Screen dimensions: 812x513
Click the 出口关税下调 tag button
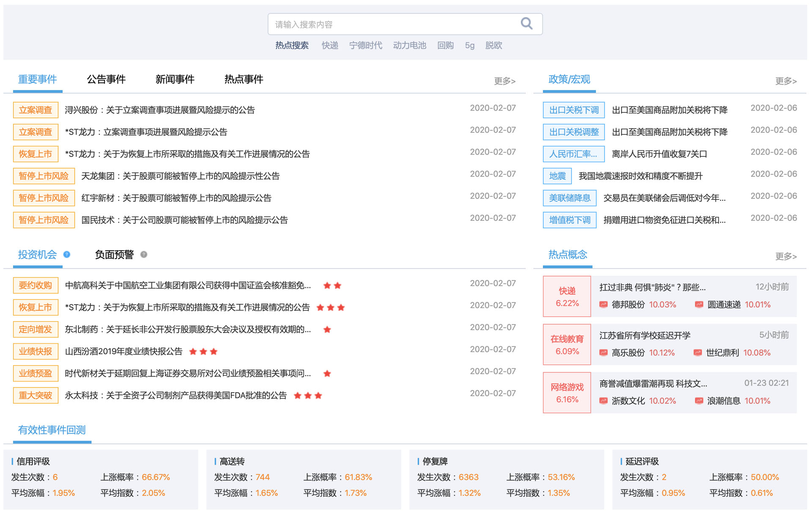point(573,110)
